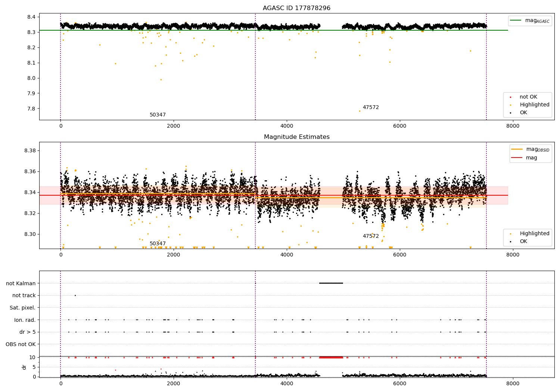Click the "OBS not OK" row label
Image resolution: width=560 pixels, height=392 pixels.
click(x=21, y=344)
